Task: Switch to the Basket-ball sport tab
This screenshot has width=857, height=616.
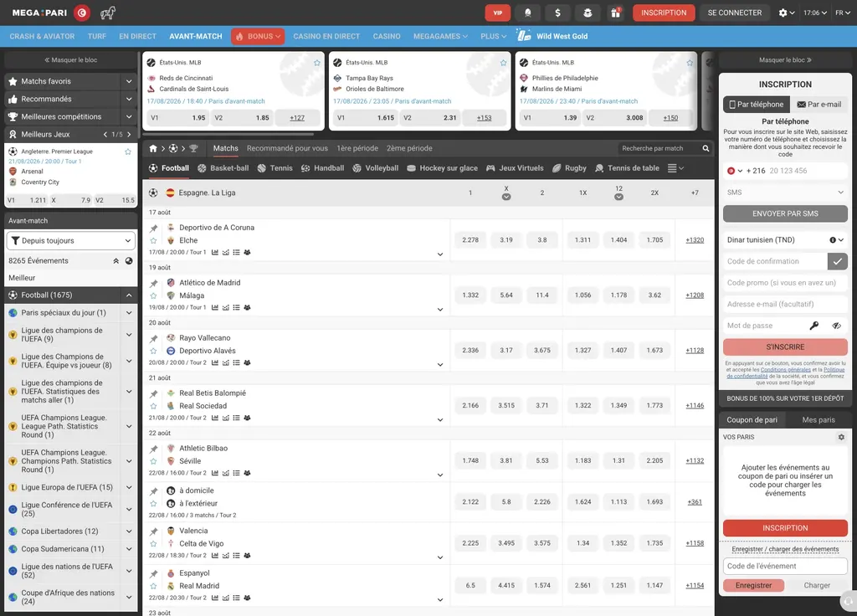Action: tap(223, 168)
